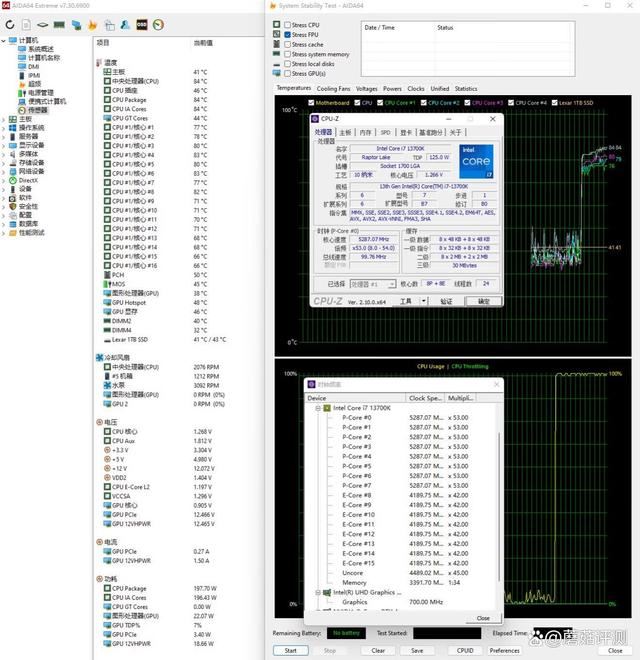640x660 pixels.
Task: Open the OSD panel toolbar icon
Action: pos(141,23)
